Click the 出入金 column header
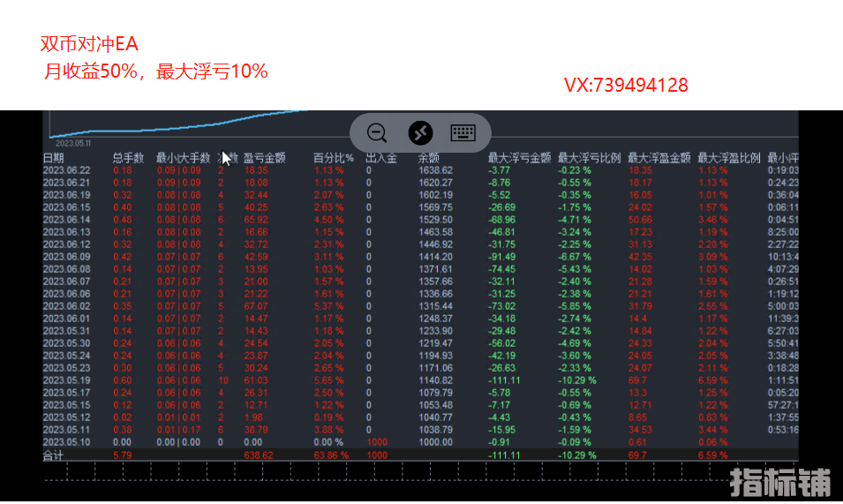The height and width of the screenshot is (504, 843). (380, 158)
